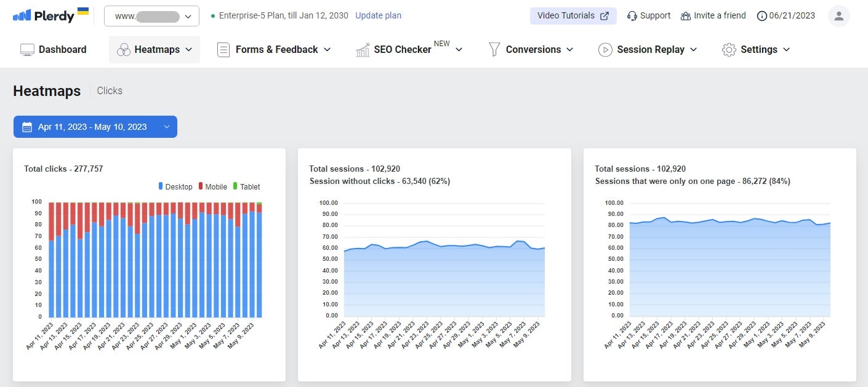Open the Apr 11 - May 10 date range chevron
The image size is (868, 387).
[166, 127]
